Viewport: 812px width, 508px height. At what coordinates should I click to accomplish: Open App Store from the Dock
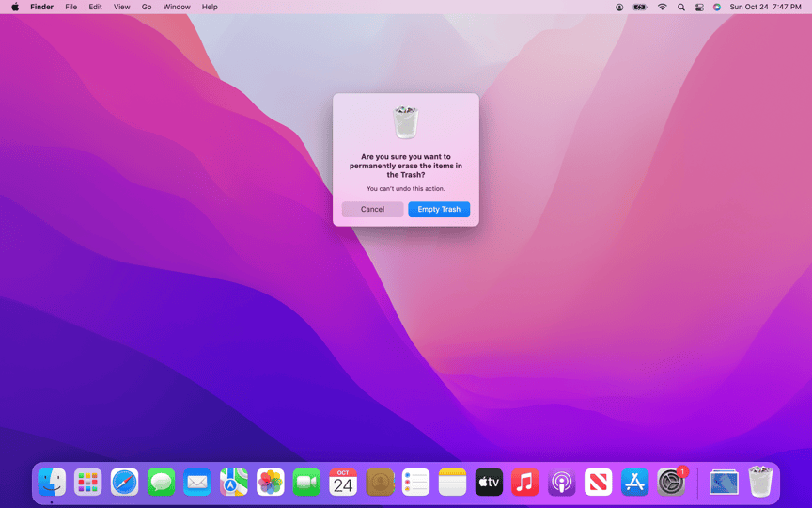click(x=635, y=482)
